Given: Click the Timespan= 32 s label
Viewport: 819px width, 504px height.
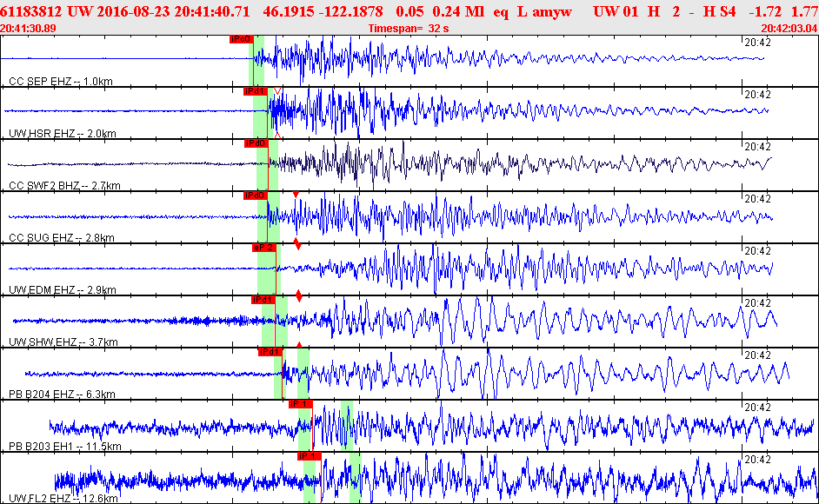Looking at the screenshot, I should click(x=409, y=28).
